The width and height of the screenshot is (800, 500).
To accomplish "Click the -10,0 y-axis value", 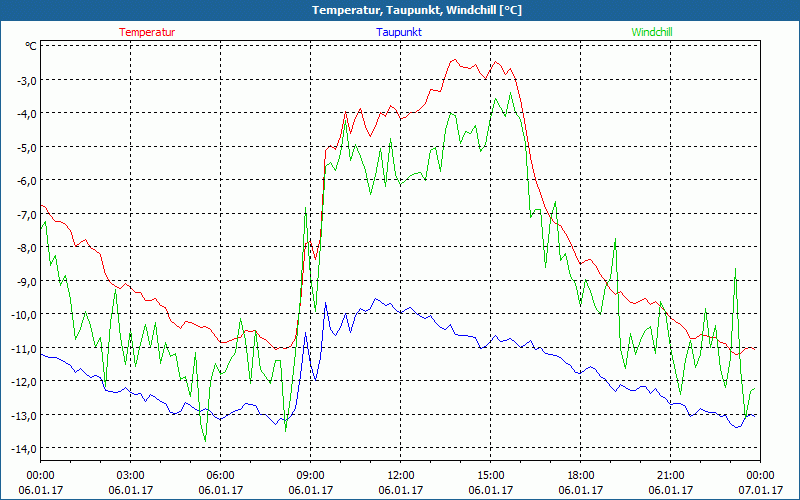I will click(23, 314).
